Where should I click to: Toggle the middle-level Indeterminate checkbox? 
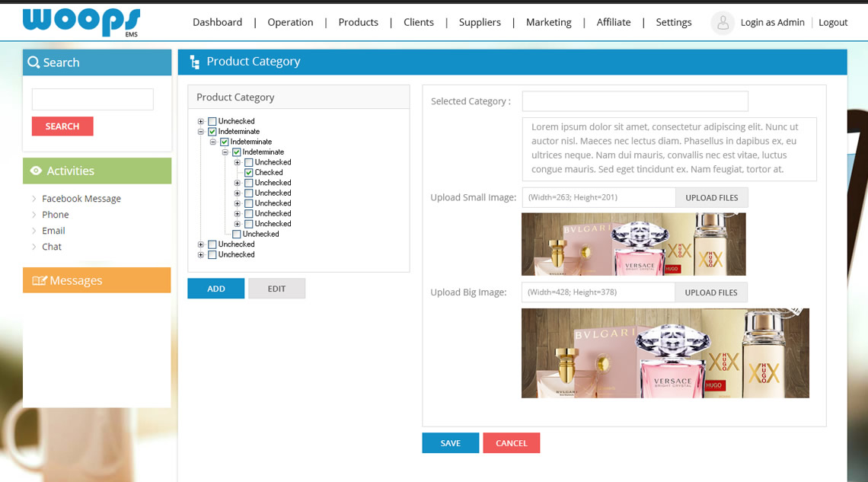pyautogui.click(x=224, y=142)
